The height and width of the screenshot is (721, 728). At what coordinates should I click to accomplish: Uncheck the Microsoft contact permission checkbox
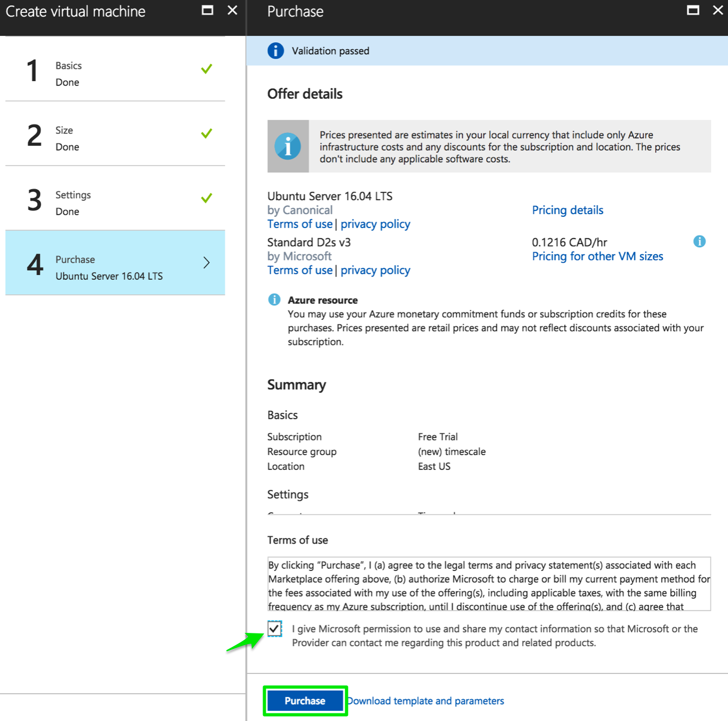(275, 629)
